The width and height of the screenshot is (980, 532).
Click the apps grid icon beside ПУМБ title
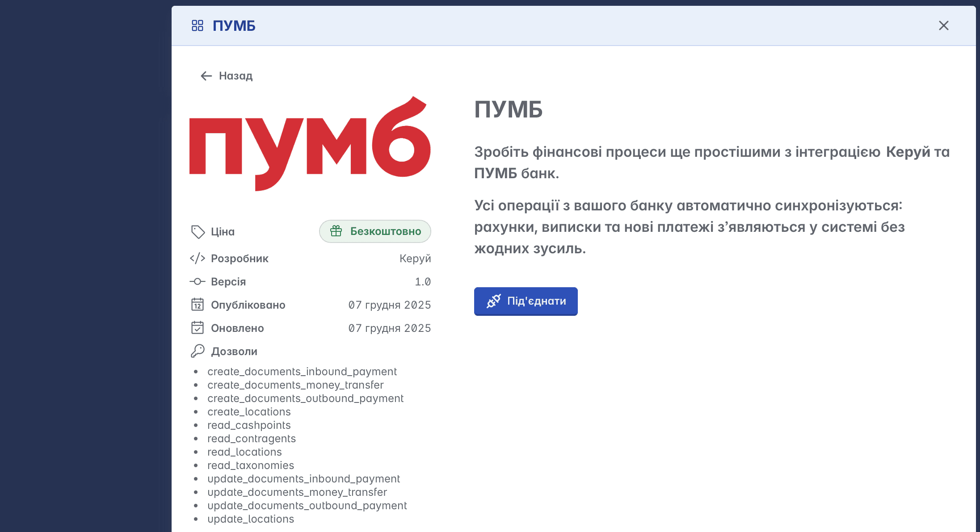[x=197, y=25]
